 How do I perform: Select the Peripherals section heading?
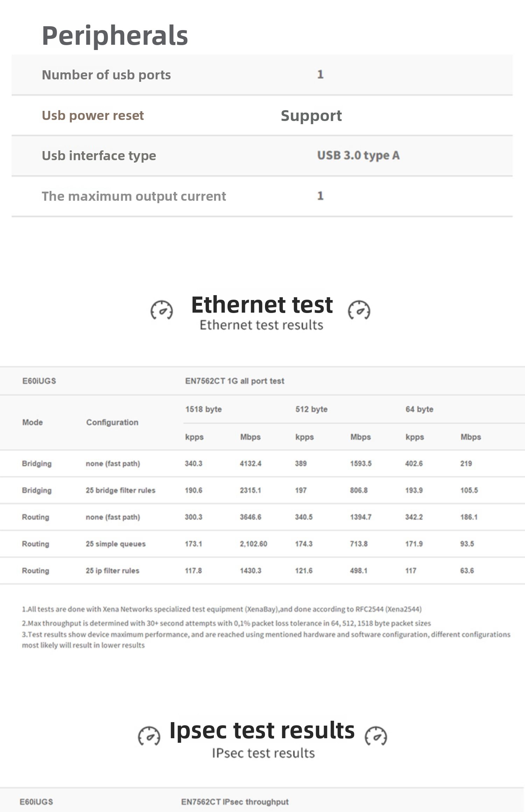tap(115, 36)
